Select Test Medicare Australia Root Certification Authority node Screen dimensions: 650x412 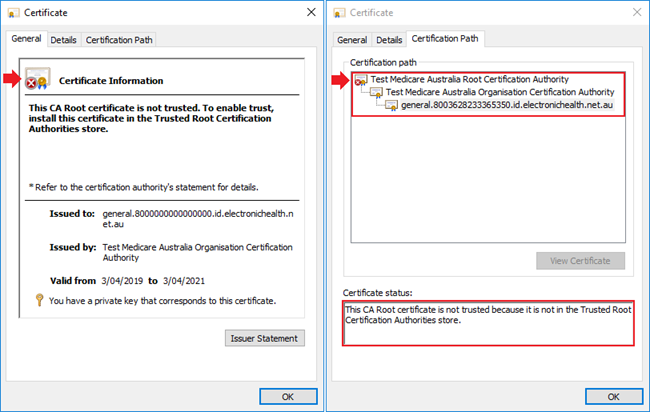469,79
